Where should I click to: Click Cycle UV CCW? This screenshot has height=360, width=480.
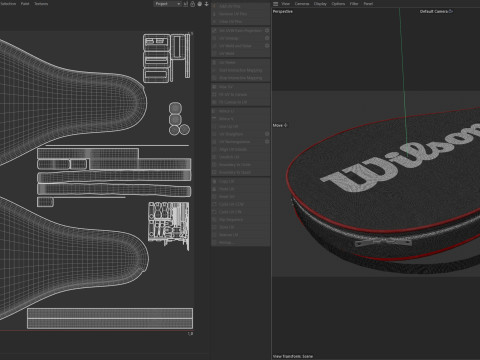point(240,204)
